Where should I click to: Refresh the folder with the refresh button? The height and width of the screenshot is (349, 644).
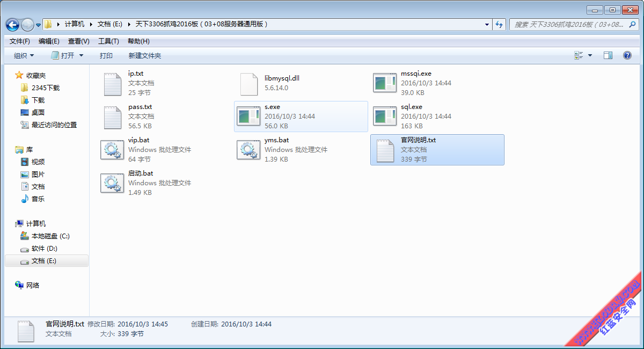(500, 24)
